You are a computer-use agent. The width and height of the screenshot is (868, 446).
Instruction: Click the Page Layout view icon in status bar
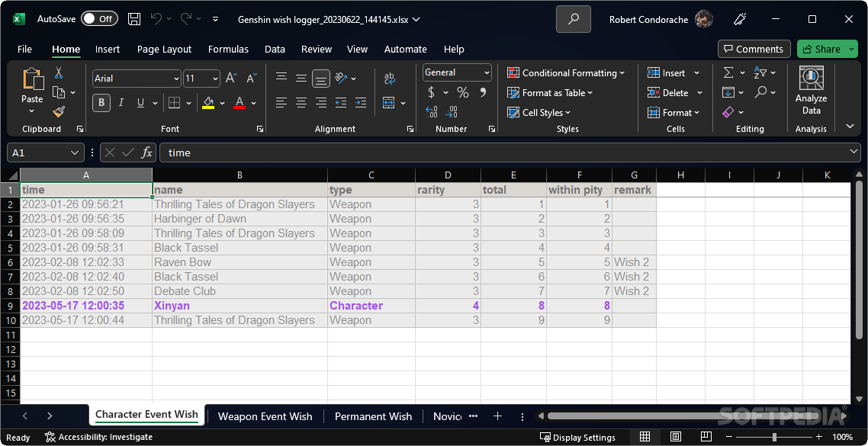tap(675, 437)
